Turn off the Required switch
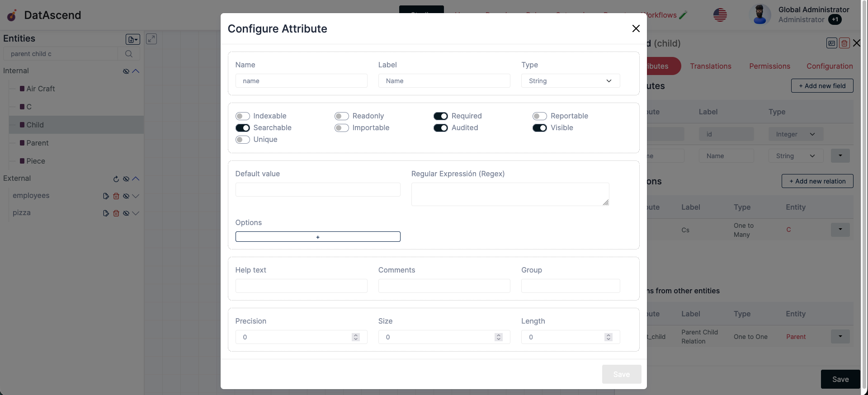868x395 pixels. (440, 116)
